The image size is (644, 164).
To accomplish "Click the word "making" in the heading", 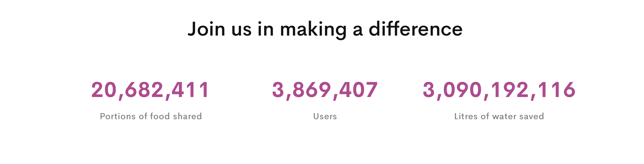I will tap(313, 30).
